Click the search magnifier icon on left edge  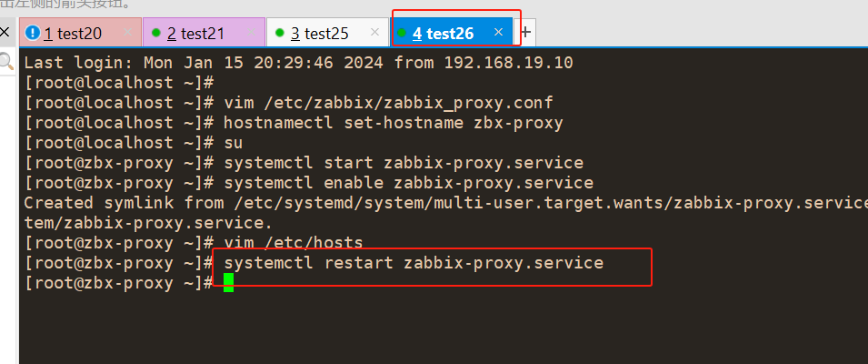pyautogui.click(x=5, y=61)
